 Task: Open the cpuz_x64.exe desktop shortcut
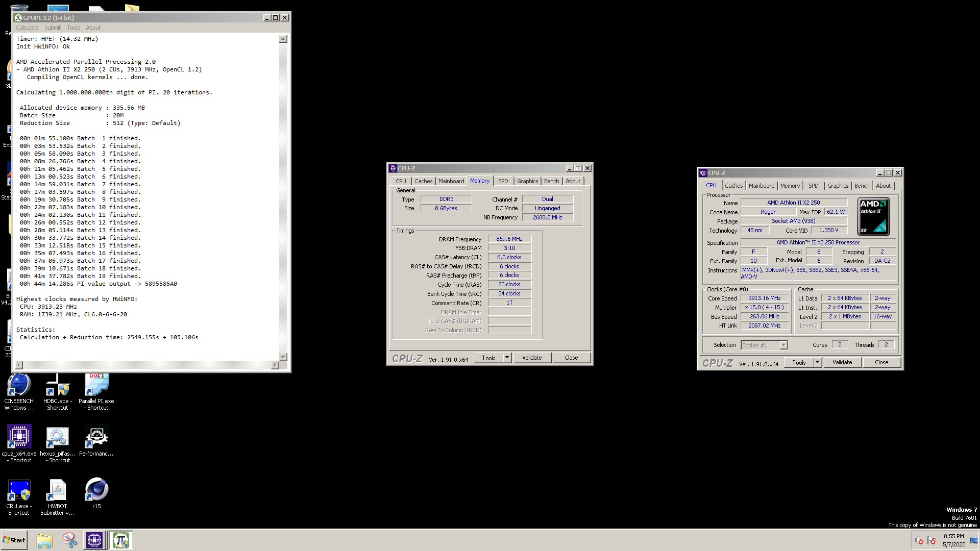[19, 444]
